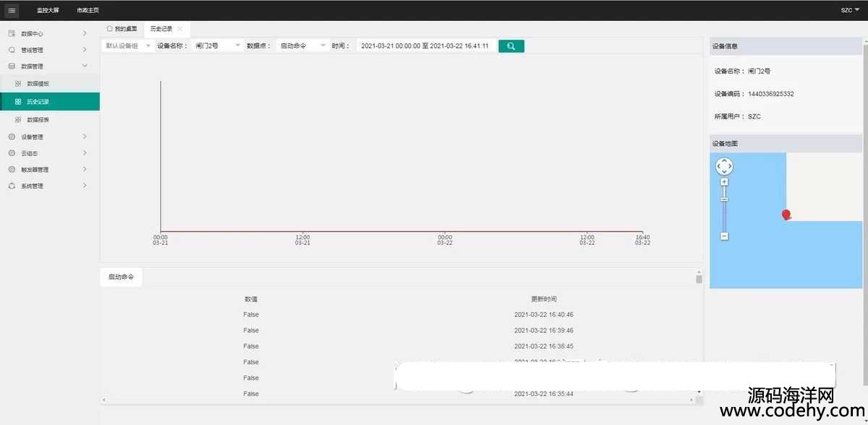Image resolution: width=868 pixels, height=425 pixels.
Task: Click the 设备信息 panel header
Action: [786, 46]
